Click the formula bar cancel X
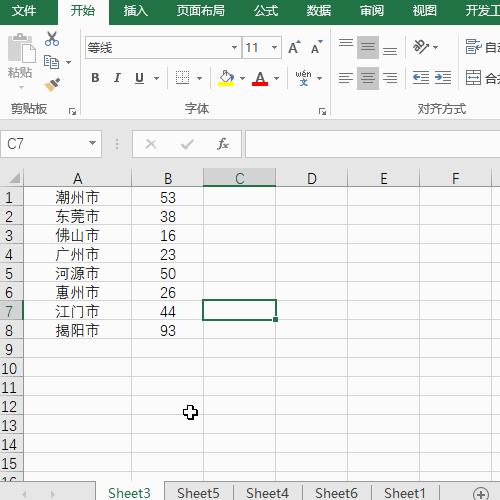The height and width of the screenshot is (500, 500). (151, 144)
